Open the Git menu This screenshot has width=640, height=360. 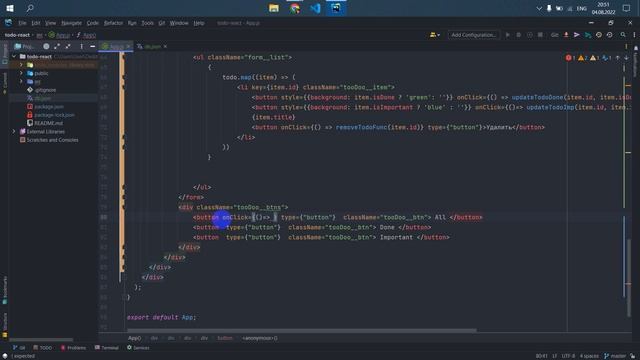162,23
